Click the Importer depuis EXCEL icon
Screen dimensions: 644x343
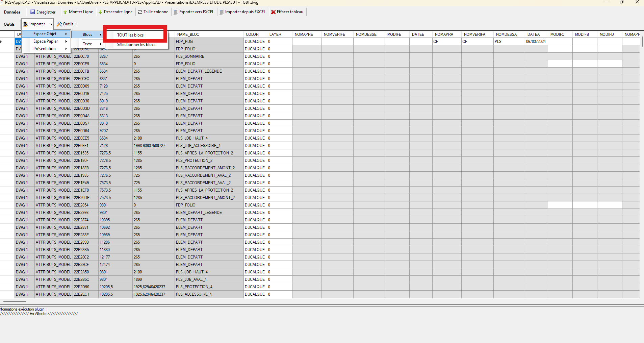point(222,12)
